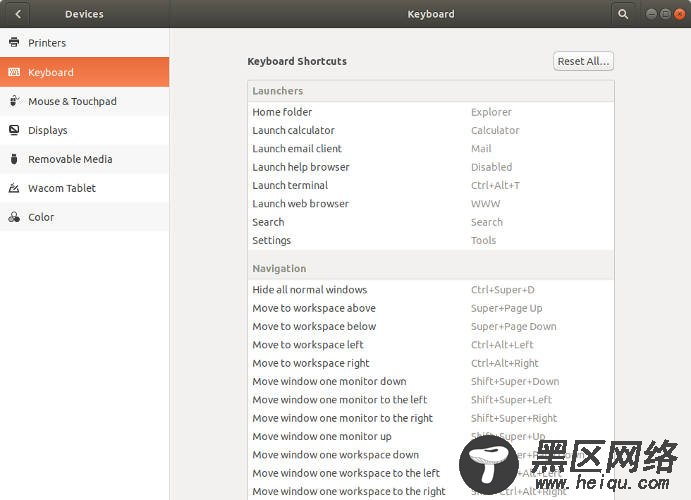Open the Color settings panel
Viewport: 691px width, 500px height.
(x=84, y=217)
